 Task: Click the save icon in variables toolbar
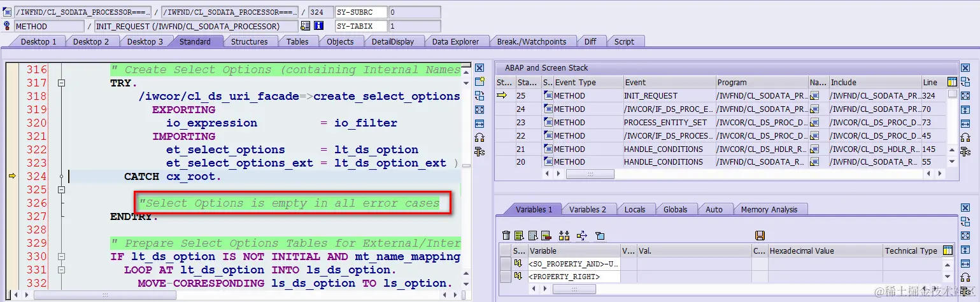(x=760, y=236)
